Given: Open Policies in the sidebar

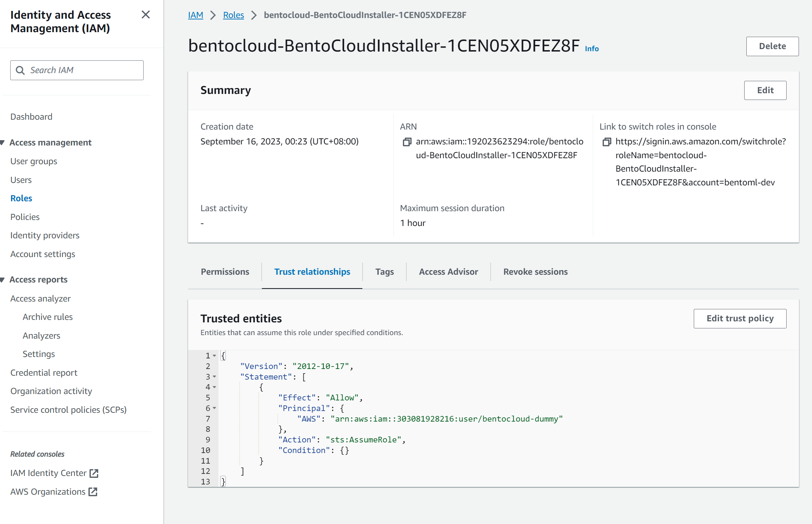Looking at the screenshot, I should [x=25, y=217].
